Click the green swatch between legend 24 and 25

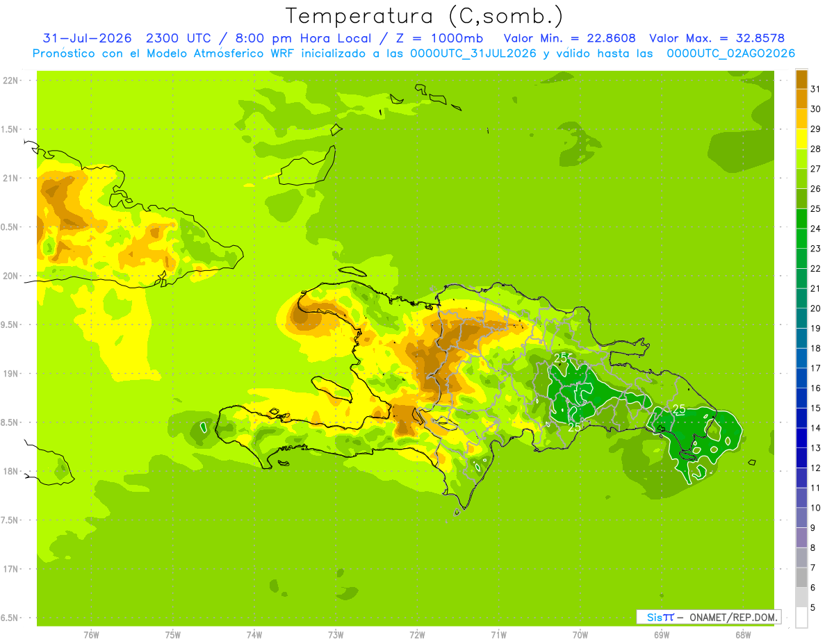801,218
